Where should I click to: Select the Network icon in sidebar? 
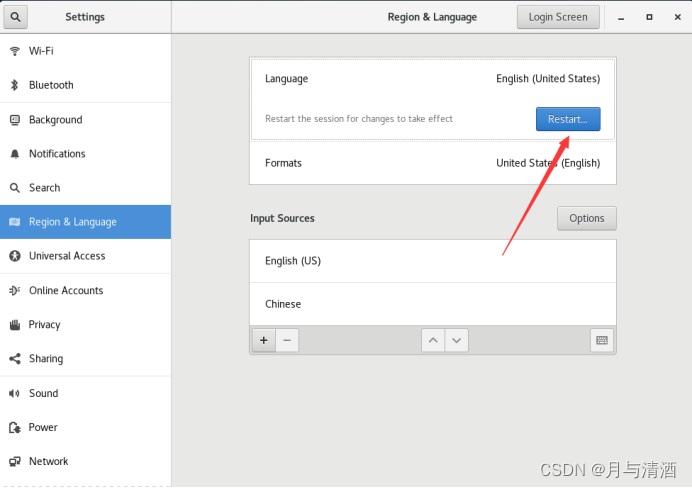pyautogui.click(x=15, y=462)
